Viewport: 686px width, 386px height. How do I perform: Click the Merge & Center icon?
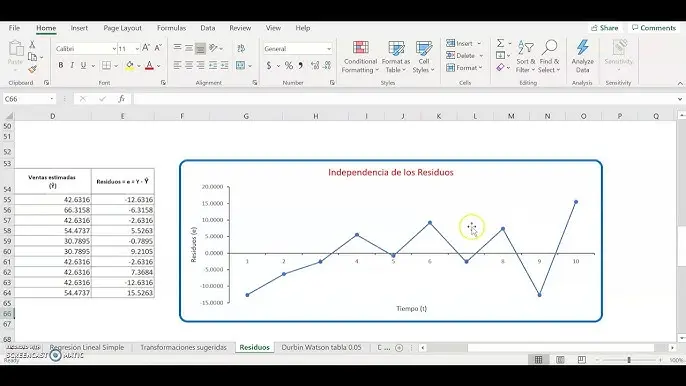(x=241, y=66)
